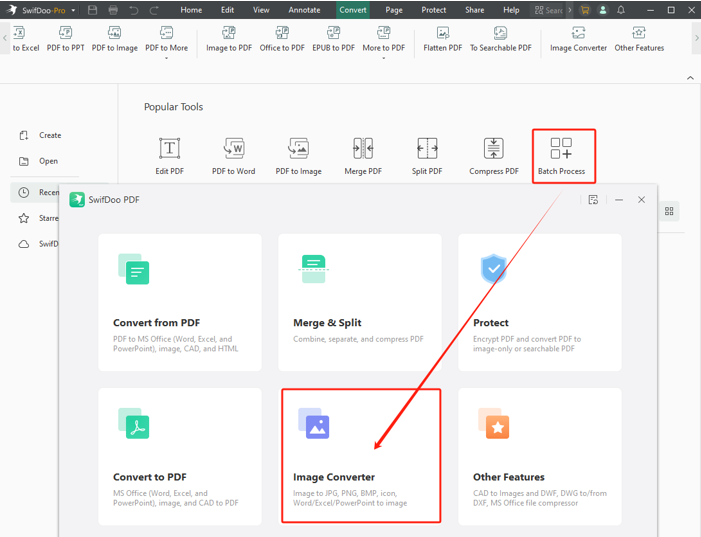Viewport: 701px width, 537px height.
Task: Click the Undo arrow icon
Action: (134, 10)
